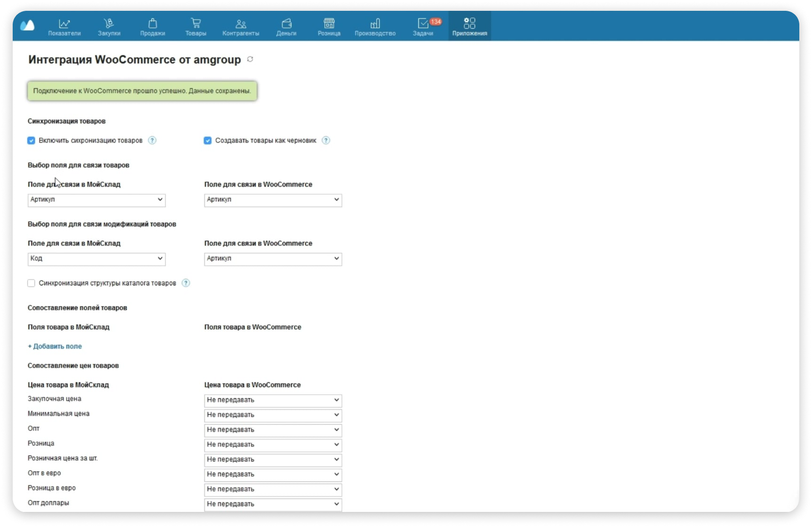812x527 pixels.
Task: Open Опт в евро mapping dropdown
Action: pyautogui.click(x=273, y=474)
